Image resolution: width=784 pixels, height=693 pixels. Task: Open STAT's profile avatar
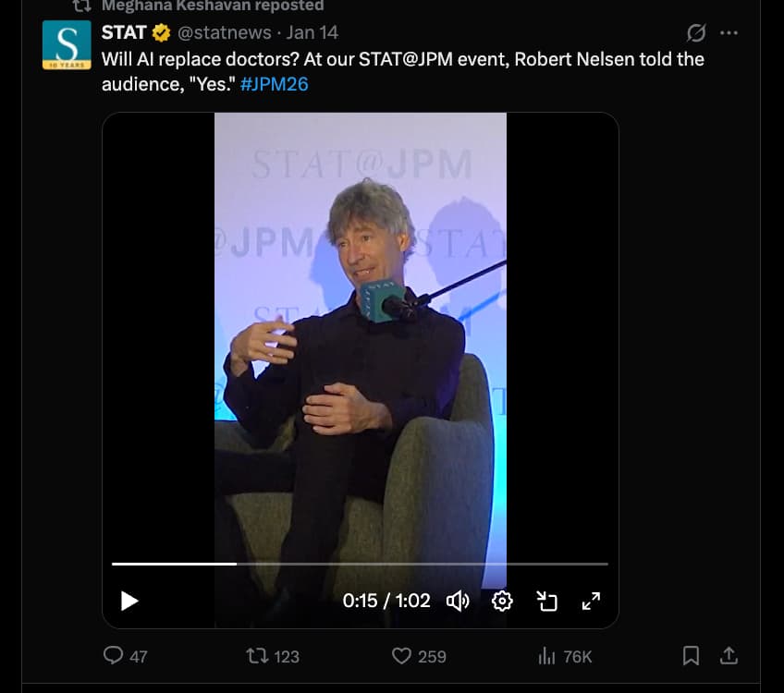click(67, 44)
